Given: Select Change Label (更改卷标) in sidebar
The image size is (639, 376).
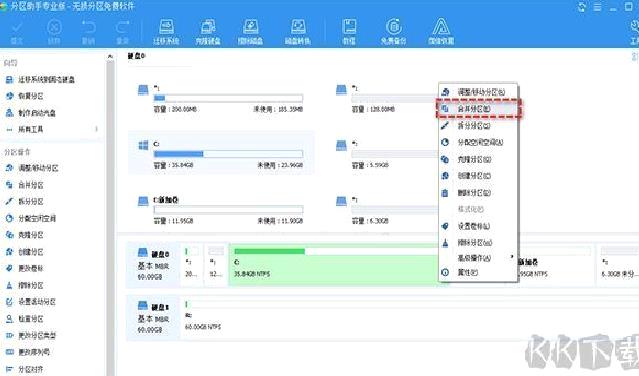Looking at the screenshot, I should [24, 268].
